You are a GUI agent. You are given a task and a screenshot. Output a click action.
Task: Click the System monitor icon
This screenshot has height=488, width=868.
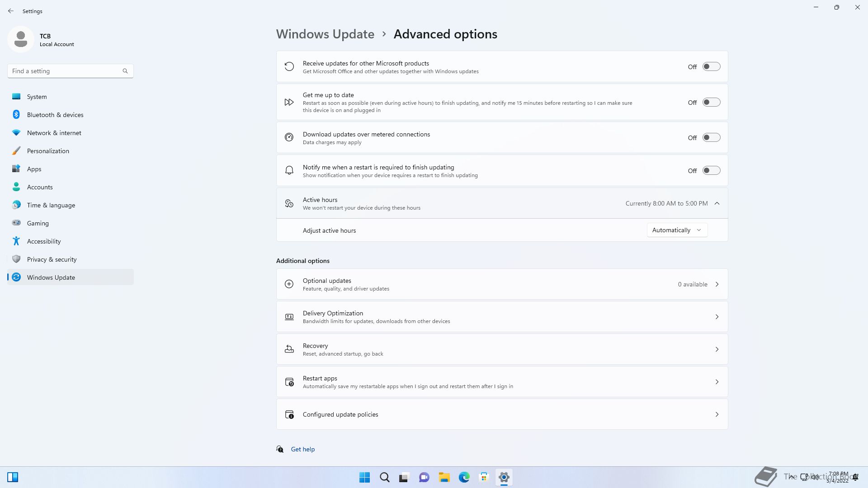point(16,96)
